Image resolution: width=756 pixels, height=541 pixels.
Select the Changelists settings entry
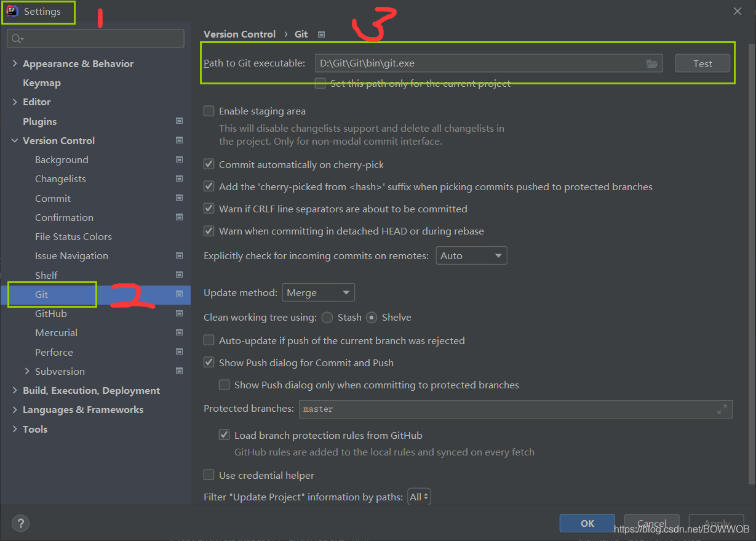pos(60,178)
